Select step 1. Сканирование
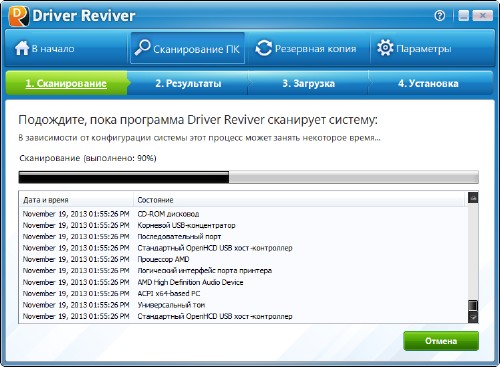The width and height of the screenshot is (500, 367). 66,83
